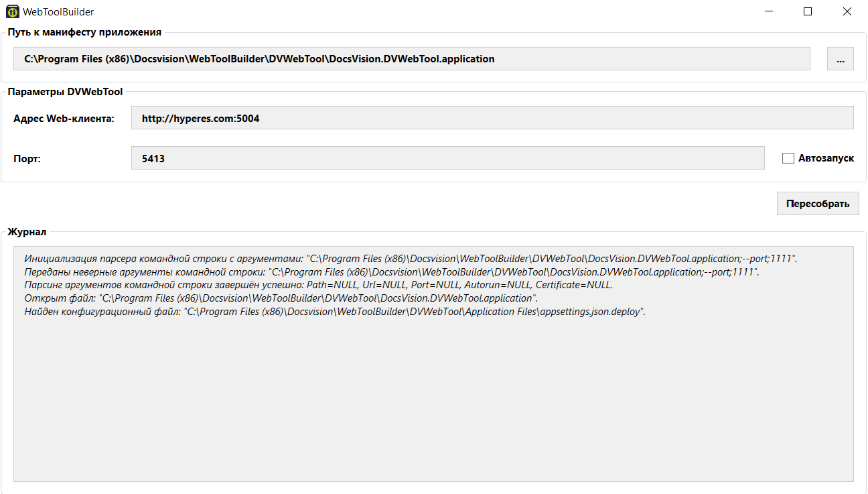This screenshot has height=494, width=868.
Task: Open the manifest file browser with "..." button
Action: coord(840,58)
